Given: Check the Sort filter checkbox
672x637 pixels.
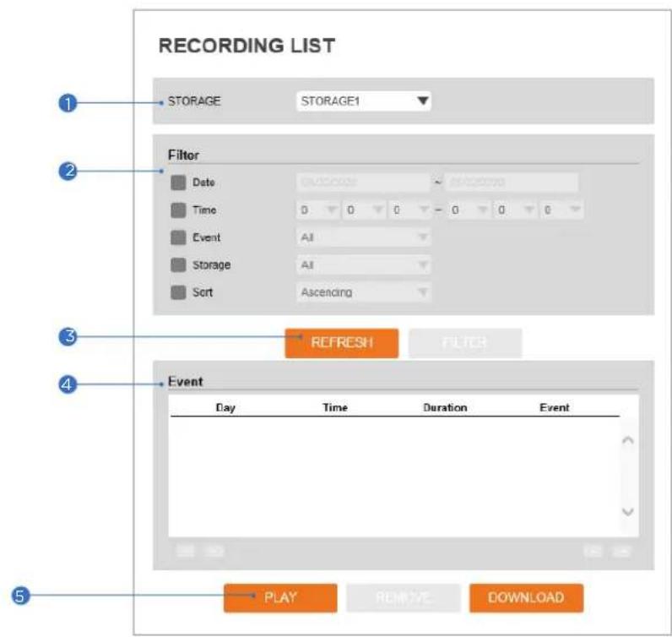Looking at the screenshot, I should [x=178, y=292].
